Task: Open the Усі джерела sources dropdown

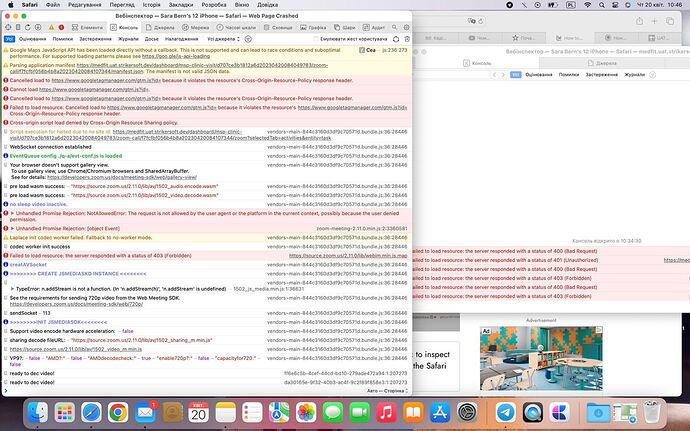Action: click(224, 39)
